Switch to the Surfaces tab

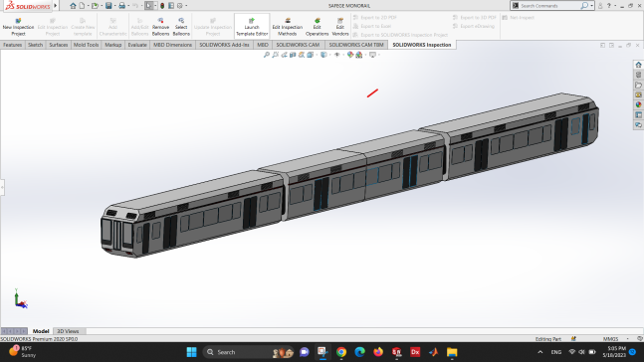59,45
